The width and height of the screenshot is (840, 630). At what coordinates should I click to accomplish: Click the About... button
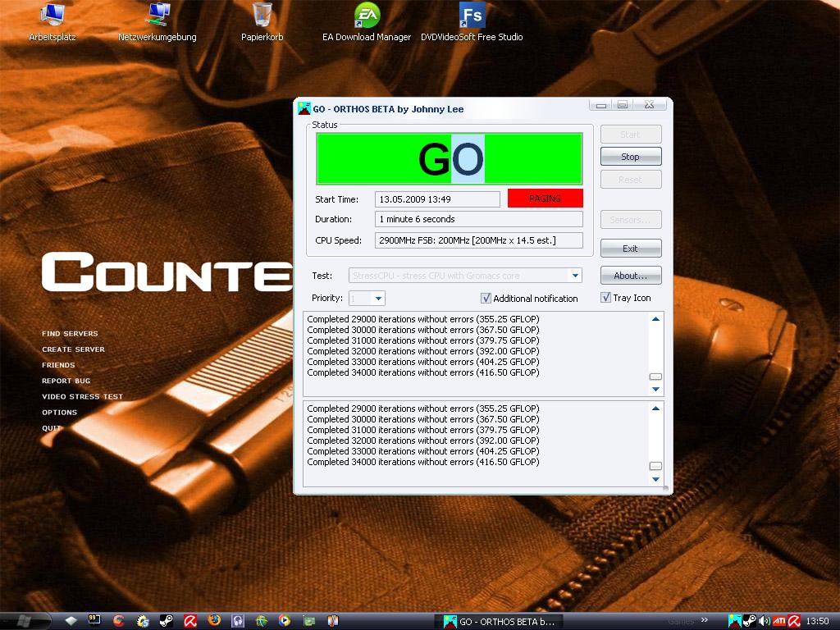(631, 276)
